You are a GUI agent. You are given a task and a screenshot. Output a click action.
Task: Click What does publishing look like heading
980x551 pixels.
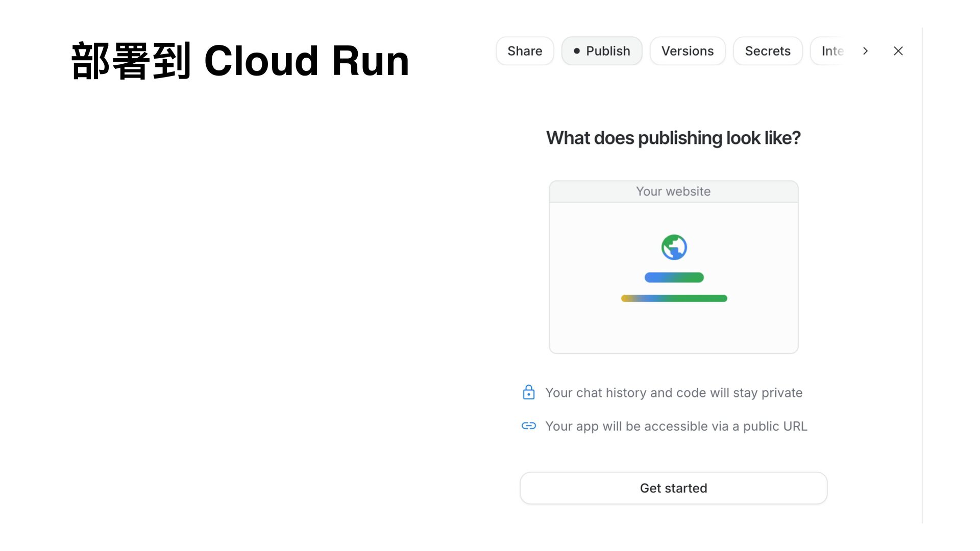(x=673, y=138)
